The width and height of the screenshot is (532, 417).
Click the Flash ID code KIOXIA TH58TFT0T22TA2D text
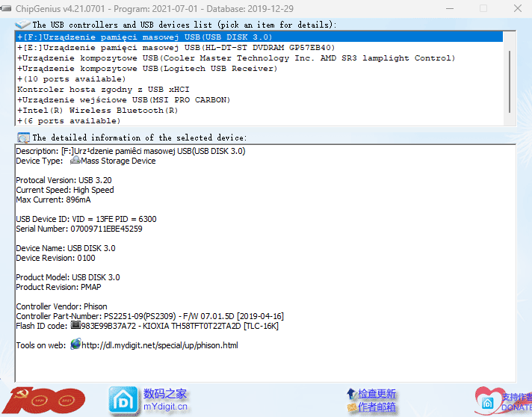[147, 326]
